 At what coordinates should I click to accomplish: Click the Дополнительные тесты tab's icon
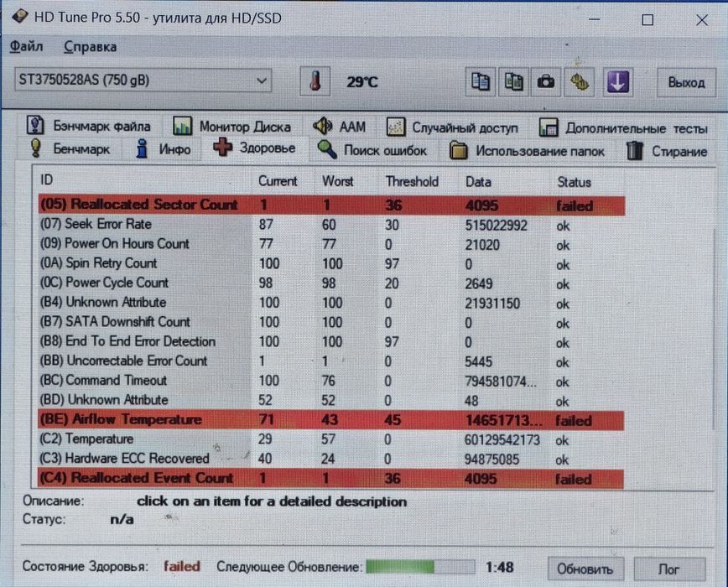point(549,127)
